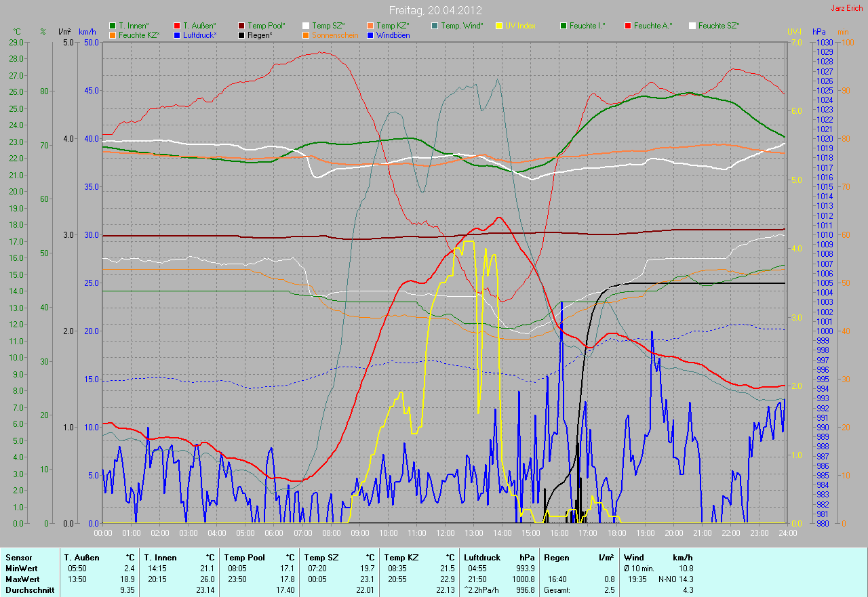Select the 'Sonnenschein' legend label

tap(335, 35)
